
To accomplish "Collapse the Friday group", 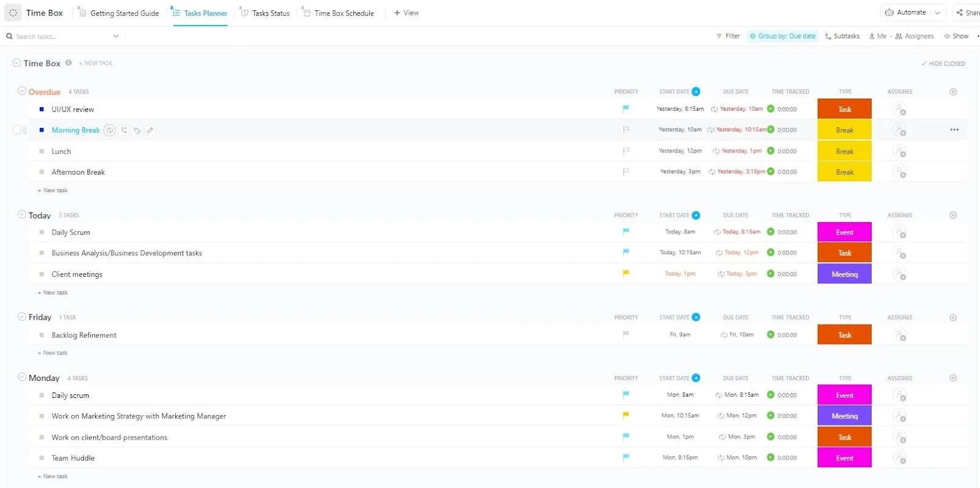I will coord(22,317).
